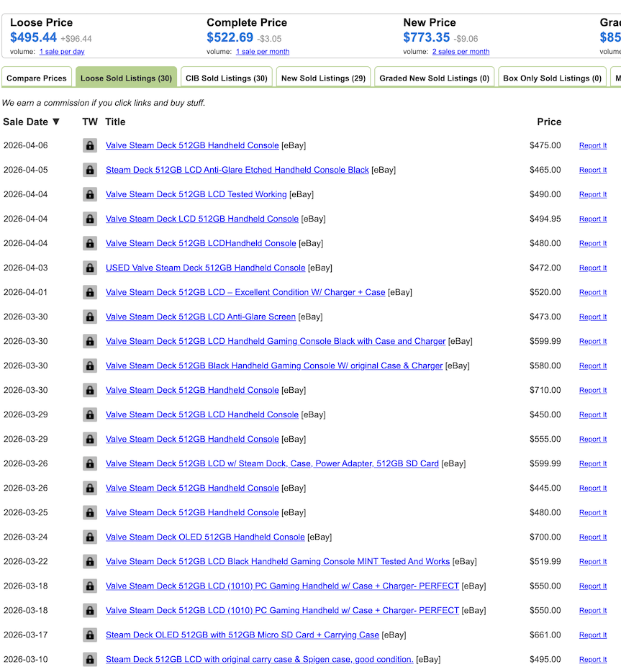
Task: Click the $599.99 price dated 2026-03-26
Action: tap(545, 463)
